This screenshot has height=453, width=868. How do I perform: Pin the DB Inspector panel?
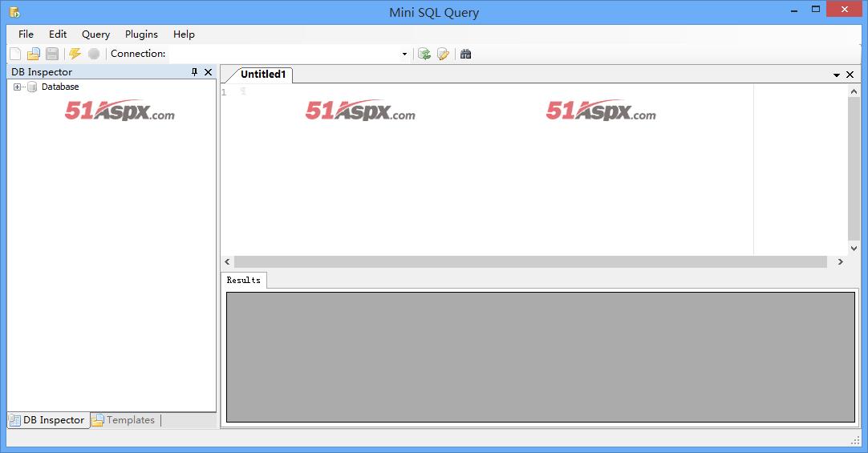point(194,72)
